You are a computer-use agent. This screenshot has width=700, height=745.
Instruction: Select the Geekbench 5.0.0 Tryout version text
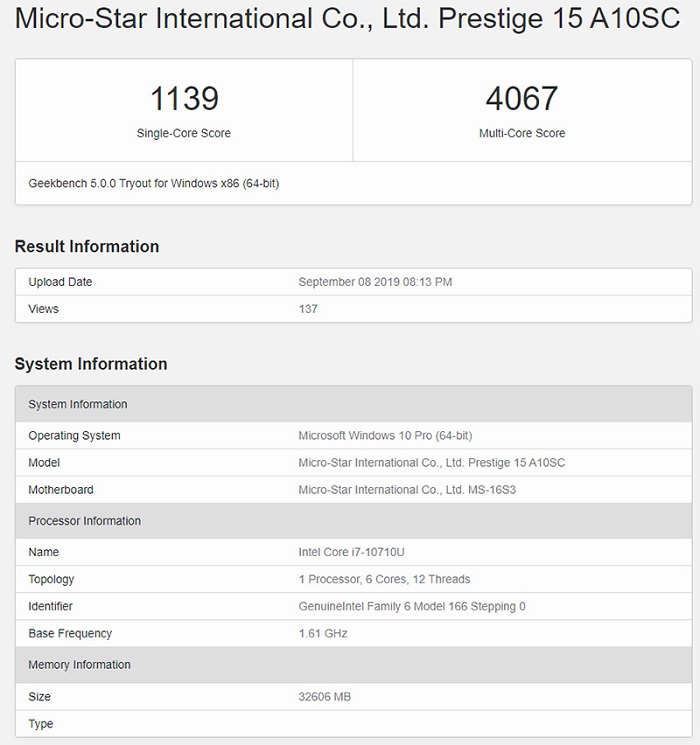[153, 184]
